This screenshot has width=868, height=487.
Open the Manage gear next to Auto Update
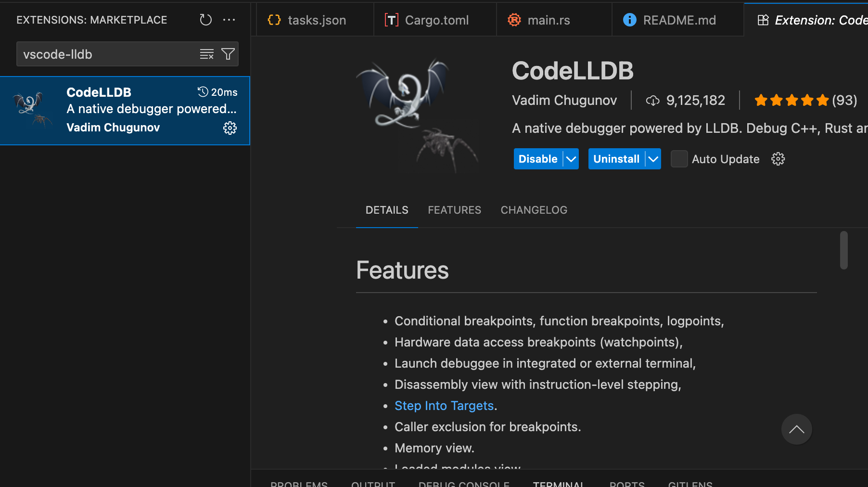[x=778, y=159]
